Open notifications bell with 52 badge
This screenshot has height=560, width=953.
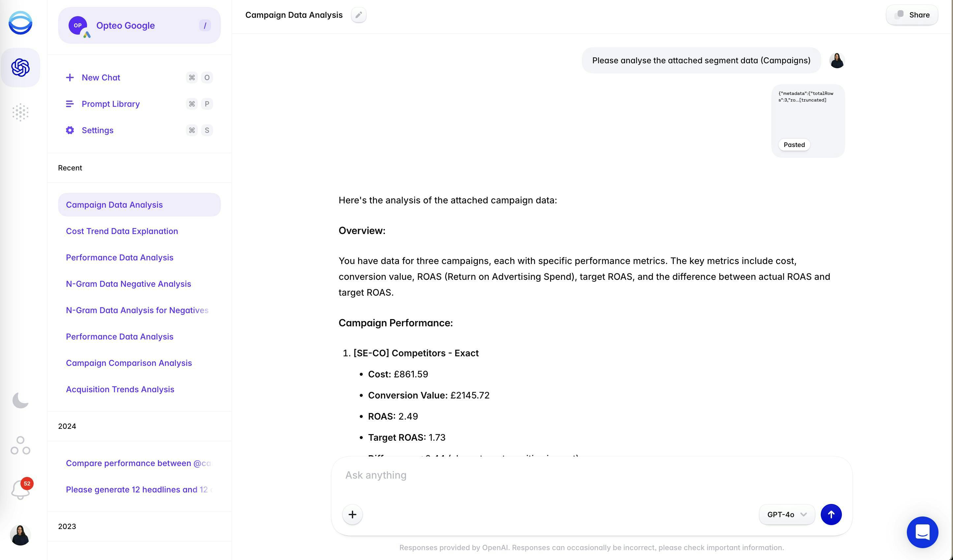click(x=20, y=490)
